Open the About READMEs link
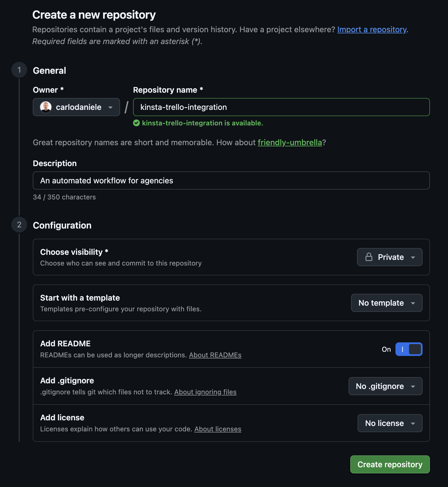 (x=215, y=355)
